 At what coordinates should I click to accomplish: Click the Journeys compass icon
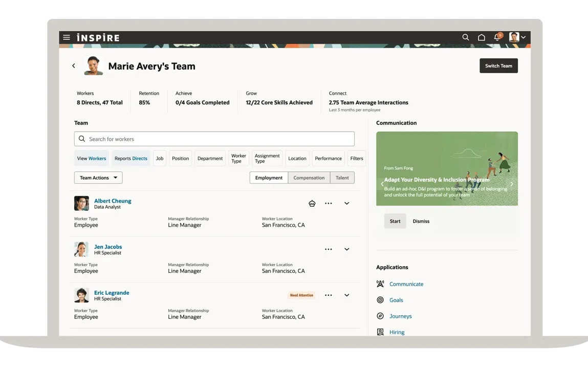click(380, 316)
